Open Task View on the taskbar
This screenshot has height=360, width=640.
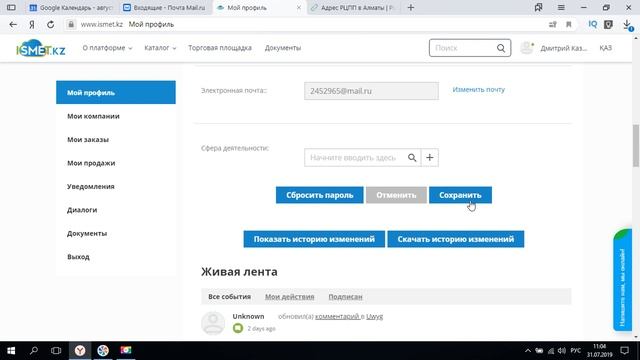click(56, 351)
